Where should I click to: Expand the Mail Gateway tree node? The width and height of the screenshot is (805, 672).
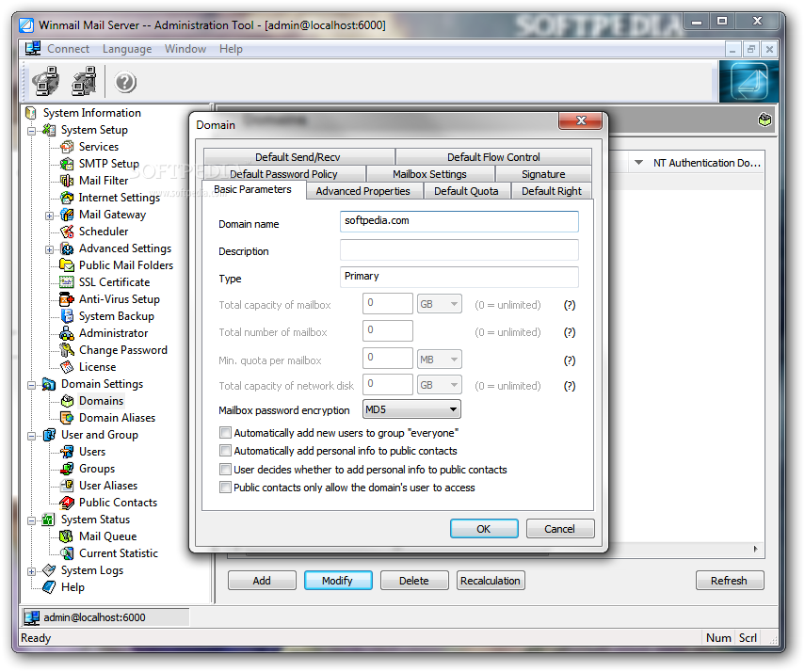[x=49, y=216]
